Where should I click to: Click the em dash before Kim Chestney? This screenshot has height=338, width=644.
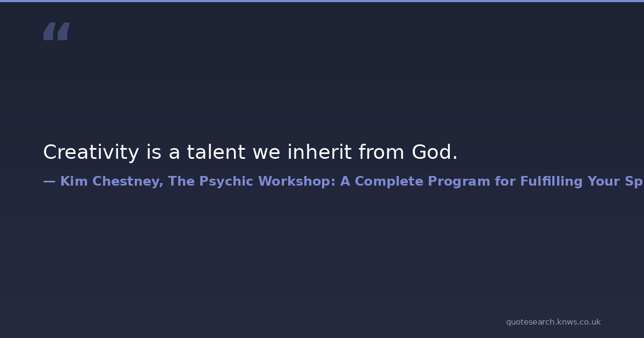coord(49,181)
